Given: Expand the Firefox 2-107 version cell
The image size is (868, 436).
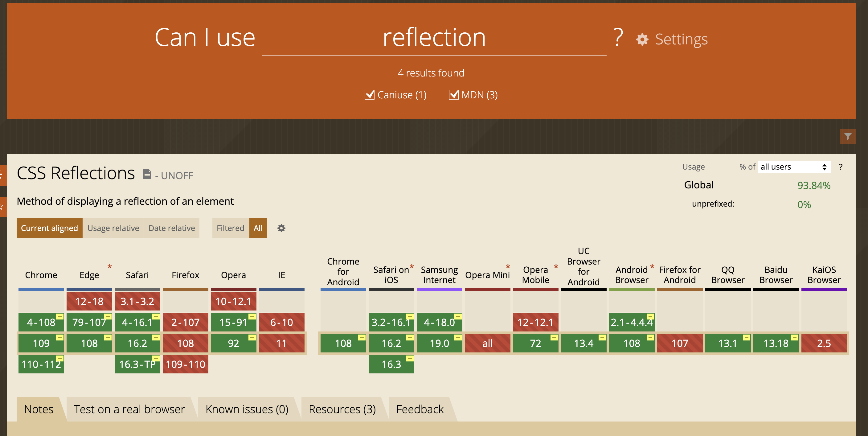Looking at the screenshot, I should [185, 322].
